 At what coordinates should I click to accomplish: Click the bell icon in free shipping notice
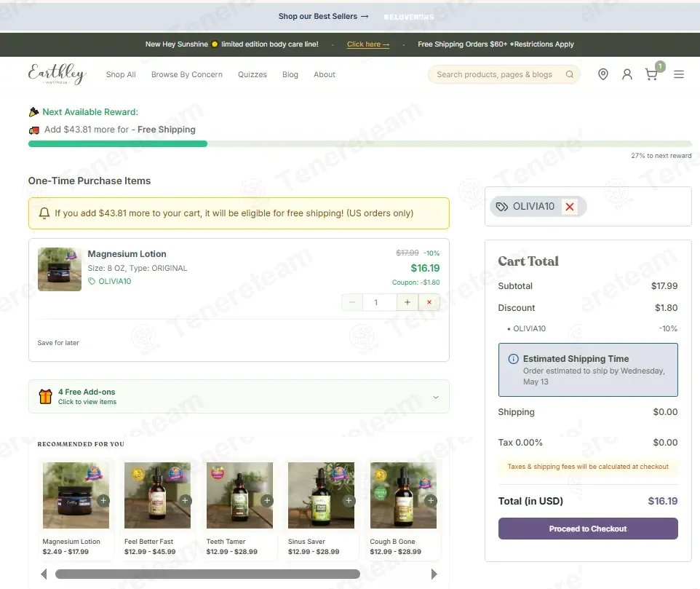[x=44, y=213]
